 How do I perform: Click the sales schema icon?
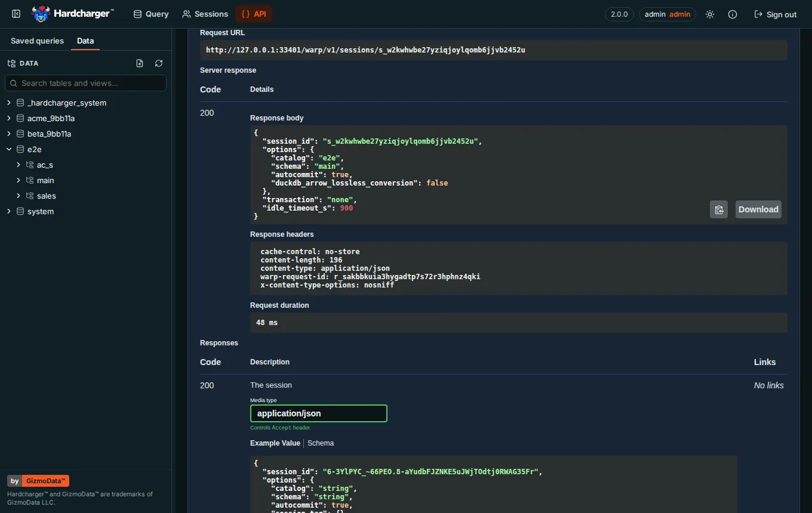pyautogui.click(x=30, y=196)
